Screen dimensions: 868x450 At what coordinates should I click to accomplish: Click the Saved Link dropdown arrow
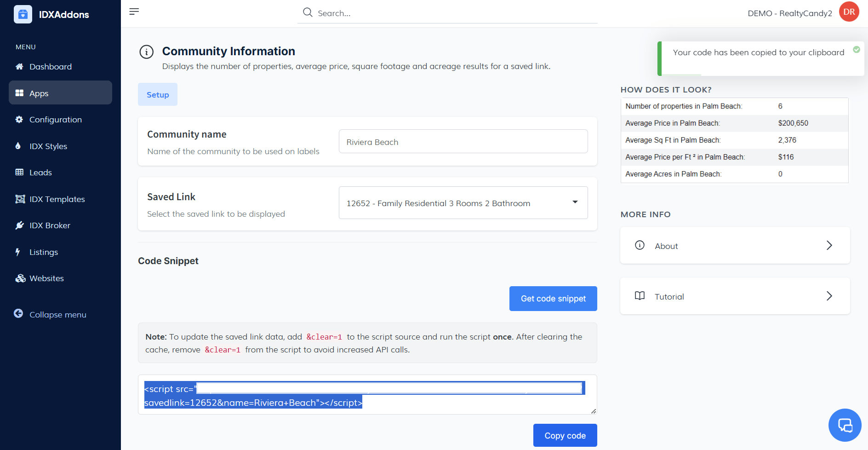pyautogui.click(x=575, y=202)
